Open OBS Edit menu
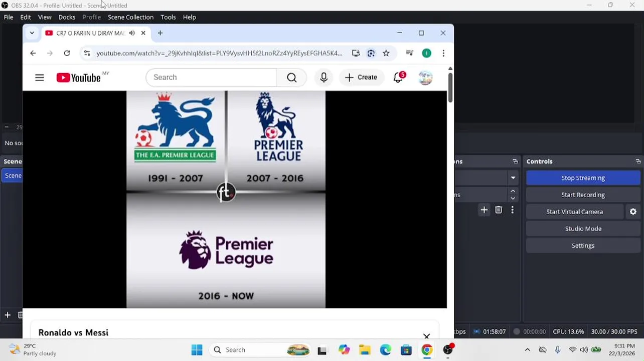 pyautogui.click(x=26, y=17)
